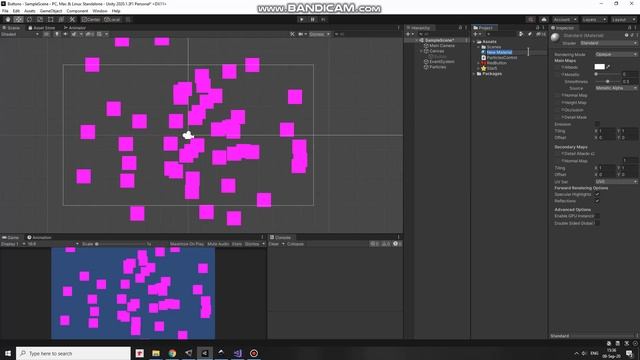The height and width of the screenshot is (360, 640).
Task: Select Main Camera in the Hierarchy
Action: point(442,46)
